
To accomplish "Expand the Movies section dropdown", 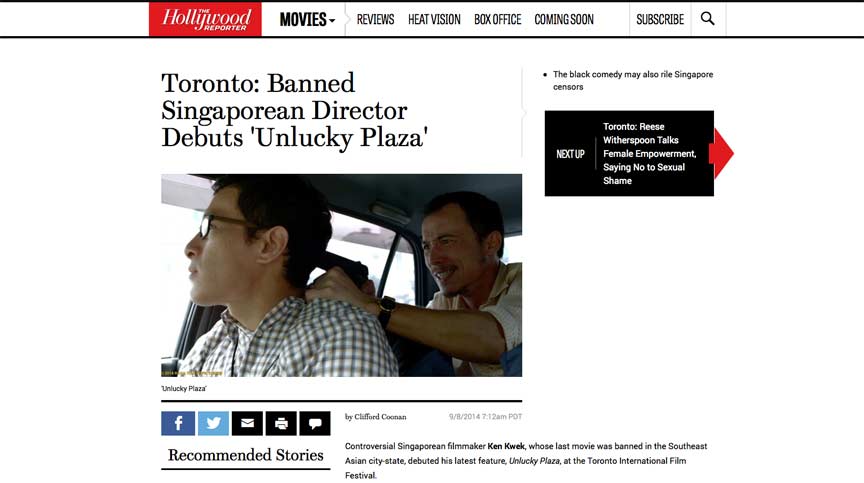I will (x=307, y=20).
